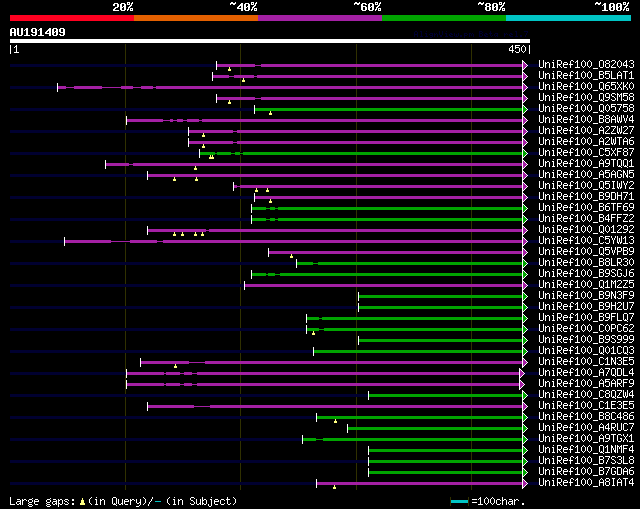This screenshot has height=509, width=640.
Task: Click the red 20% identity legend segment
Action: click(x=72, y=18)
